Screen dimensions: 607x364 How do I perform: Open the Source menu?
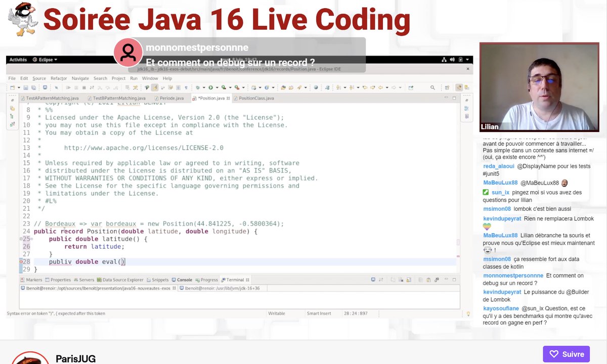(x=39, y=78)
